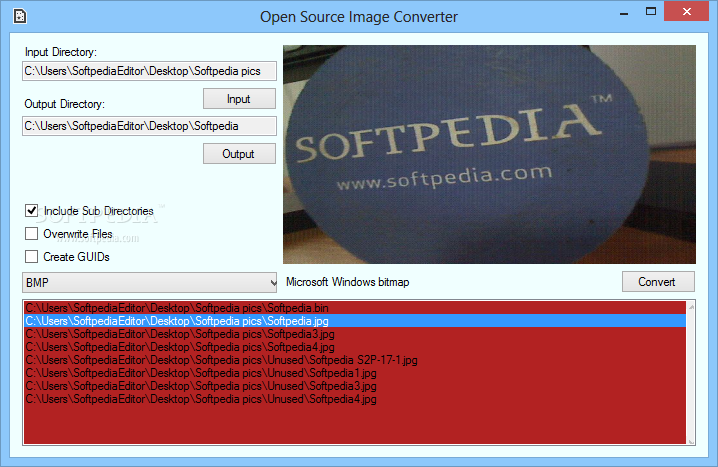Viewport: 718px width, 467px height.
Task: Select the highlighted Softpedia.jpg file row
Action: coord(355,321)
